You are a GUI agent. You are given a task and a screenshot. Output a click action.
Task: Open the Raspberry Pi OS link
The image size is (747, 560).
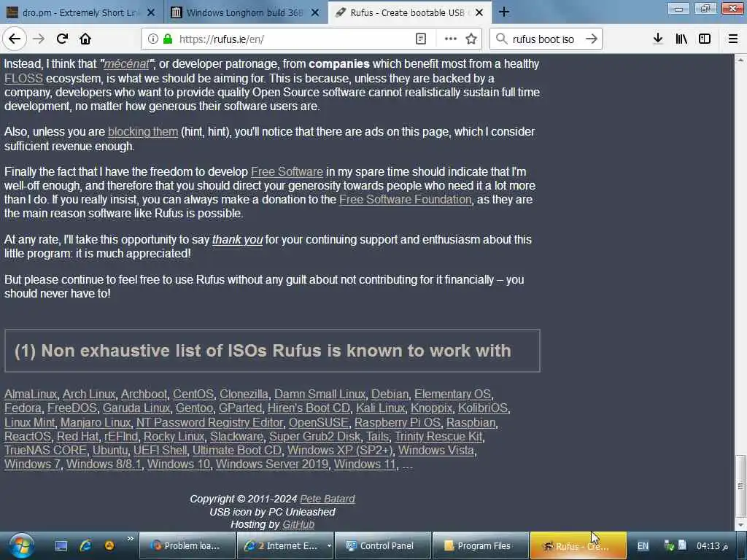398,422
